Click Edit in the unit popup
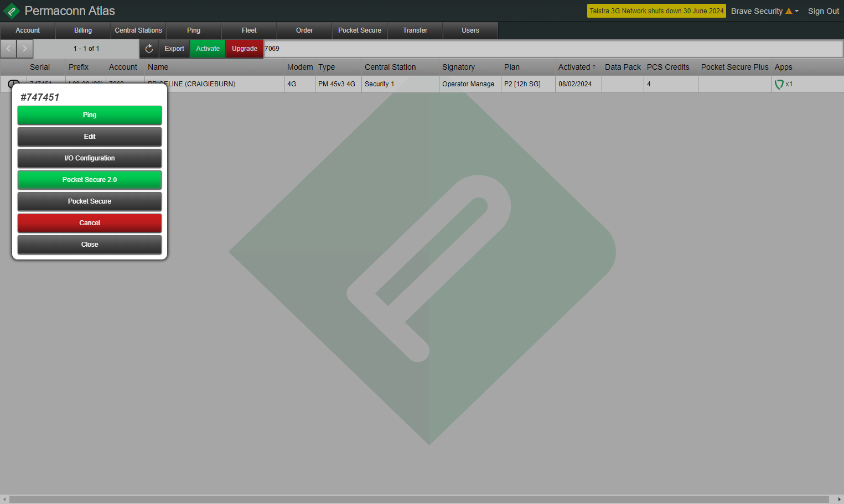Image resolution: width=844 pixels, height=504 pixels. click(90, 137)
